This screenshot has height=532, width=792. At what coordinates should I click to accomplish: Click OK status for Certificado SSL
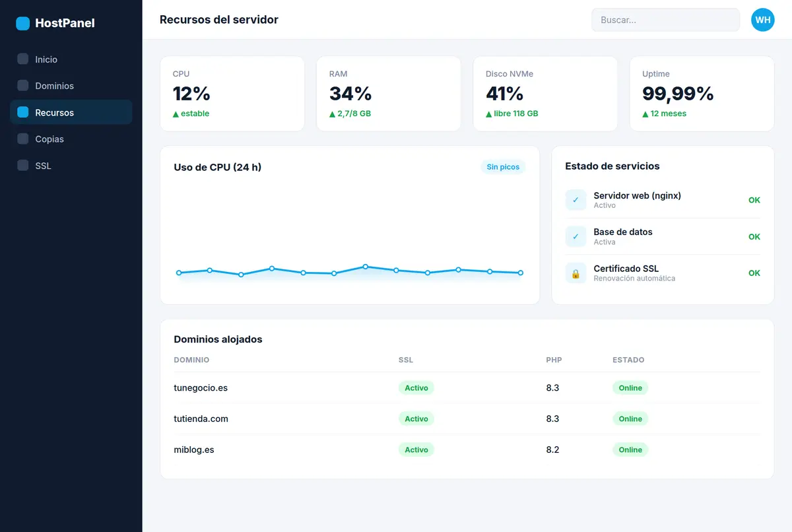[754, 273]
